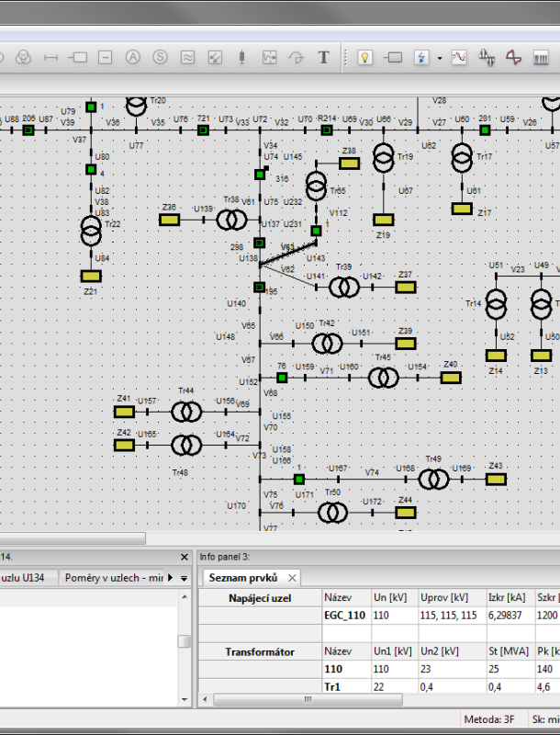Click the waveform harmonic analysis icon
560x735 pixels.
coord(487,58)
